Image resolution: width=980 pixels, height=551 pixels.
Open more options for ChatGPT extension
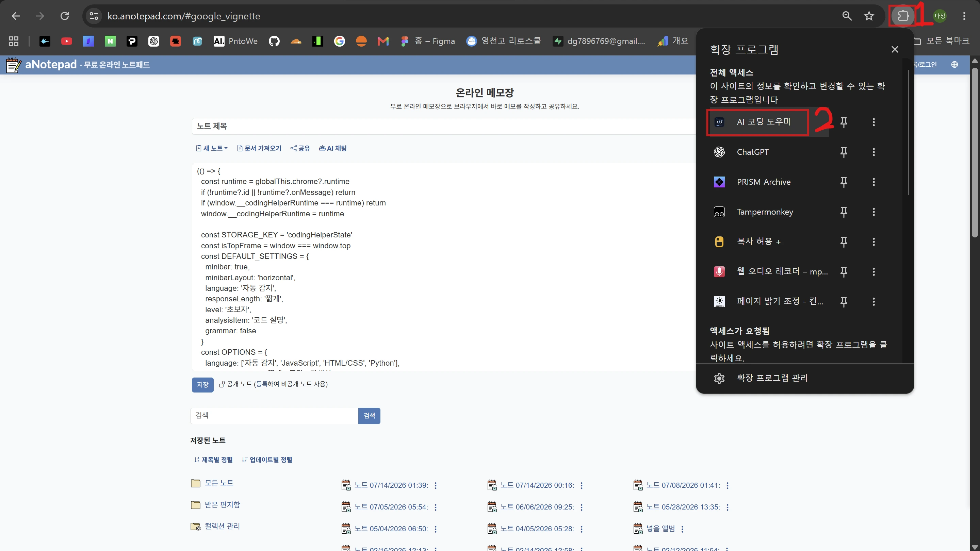click(x=873, y=152)
